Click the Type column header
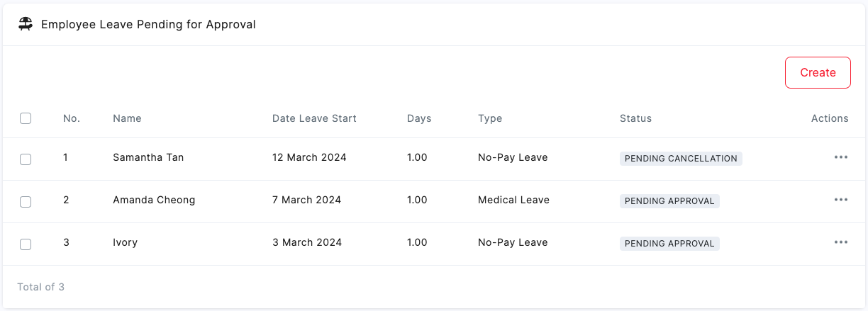This screenshot has width=868, height=311. (490, 118)
